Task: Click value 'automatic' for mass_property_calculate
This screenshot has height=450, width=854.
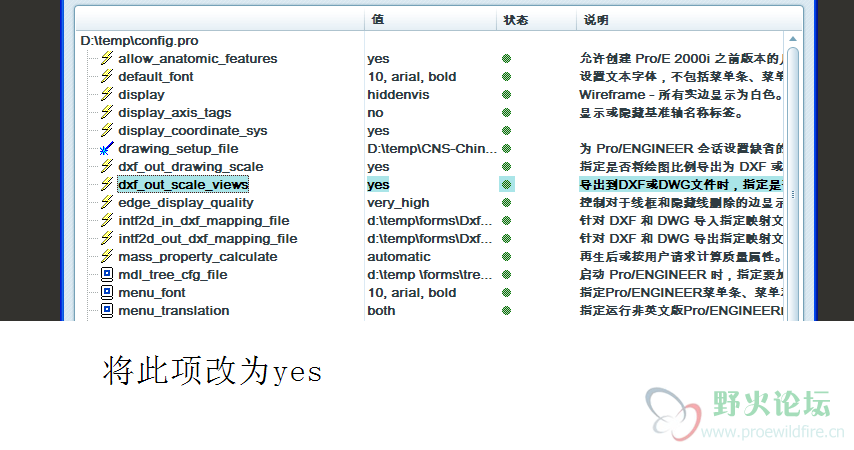Action: coord(399,256)
